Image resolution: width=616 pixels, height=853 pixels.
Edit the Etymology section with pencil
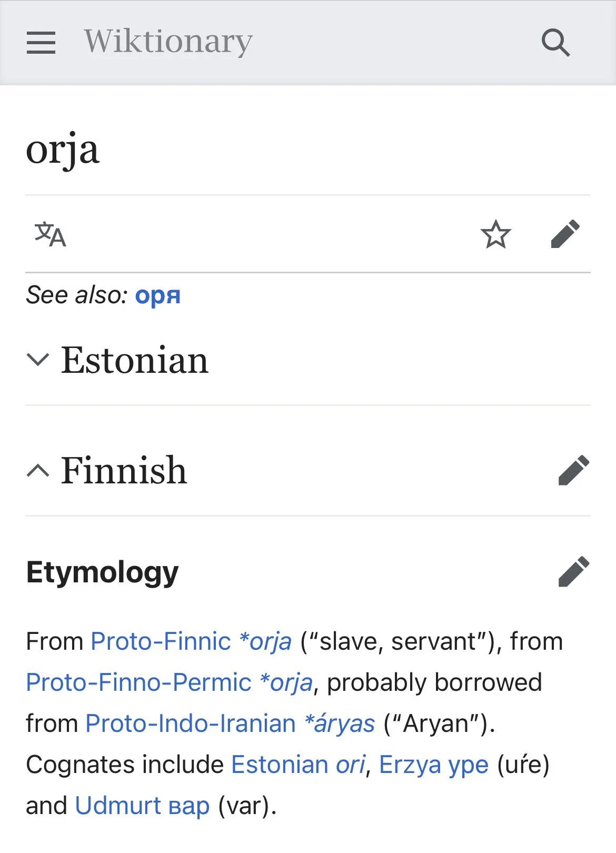click(x=573, y=571)
